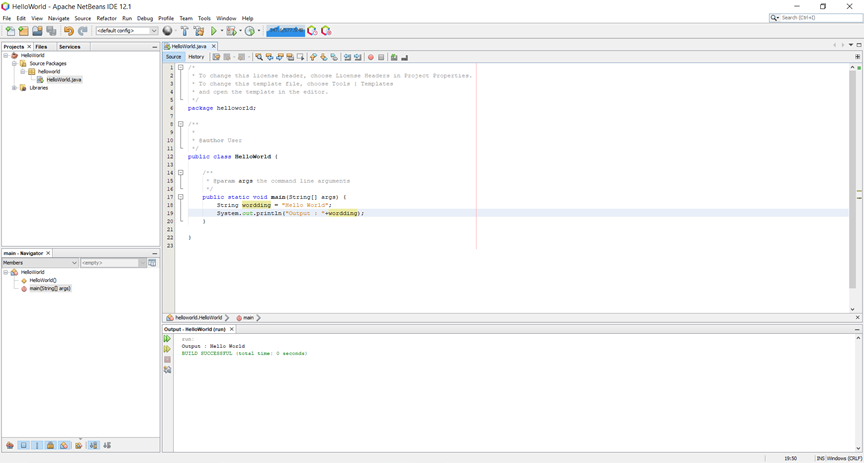Toggle Show Static Members filter in Navigator
864x463 pixels.
tap(37, 445)
